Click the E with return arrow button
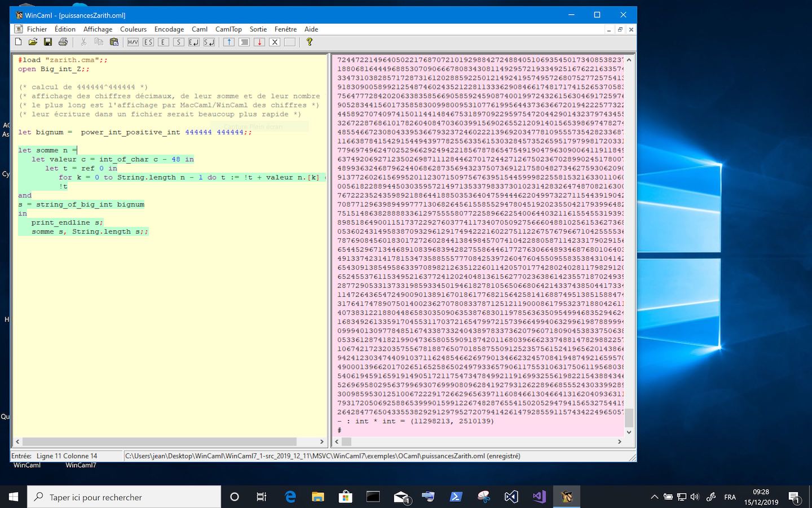The height and width of the screenshot is (508, 812). 194,42
